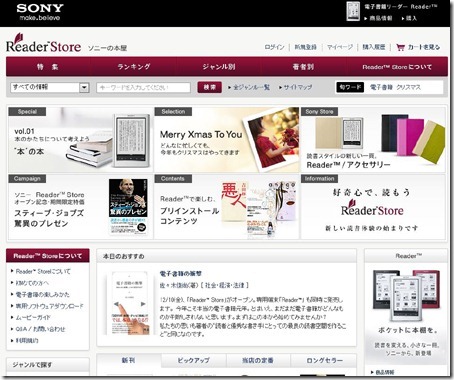This screenshot has width=454, height=380.
Task: Click the 新規登録 link
Action: tap(306, 47)
